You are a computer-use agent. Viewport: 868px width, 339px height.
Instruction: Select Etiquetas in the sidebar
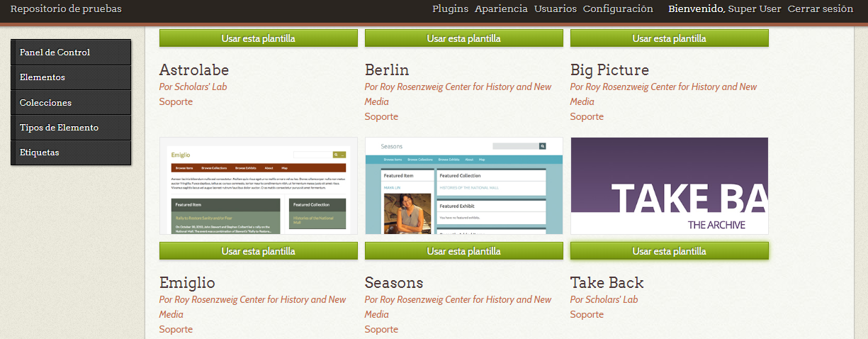coord(71,152)
